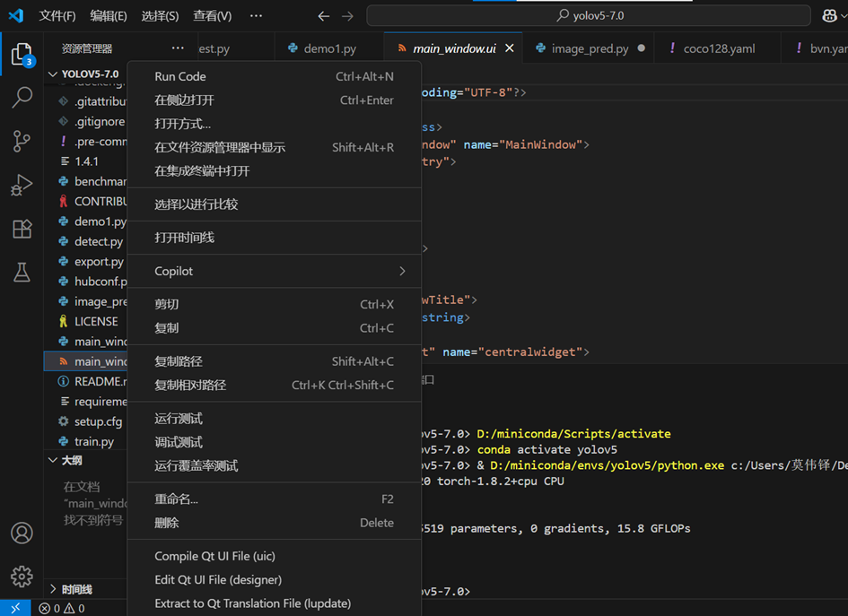Open the title bar overflow menu ellipsis
The width and height of the screenshot is (848, 616).
256,15
